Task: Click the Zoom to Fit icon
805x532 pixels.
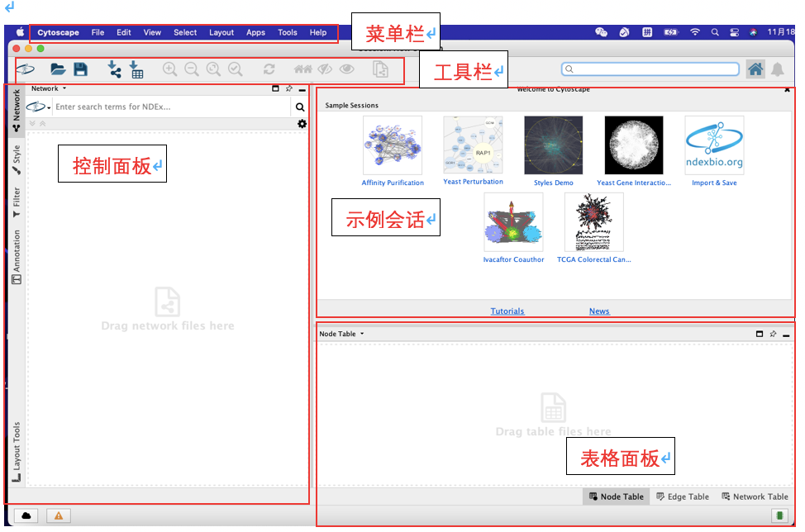Action: [x=213, y=69]
